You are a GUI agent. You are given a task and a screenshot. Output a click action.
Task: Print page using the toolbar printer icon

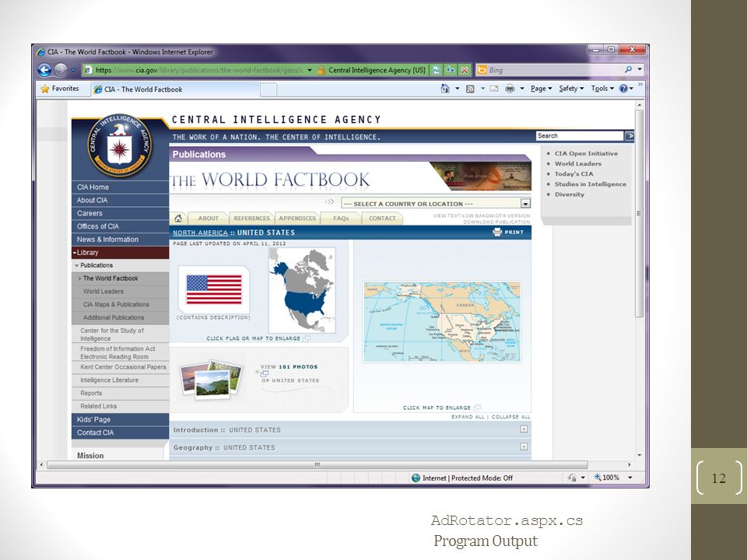pos(510,89)
